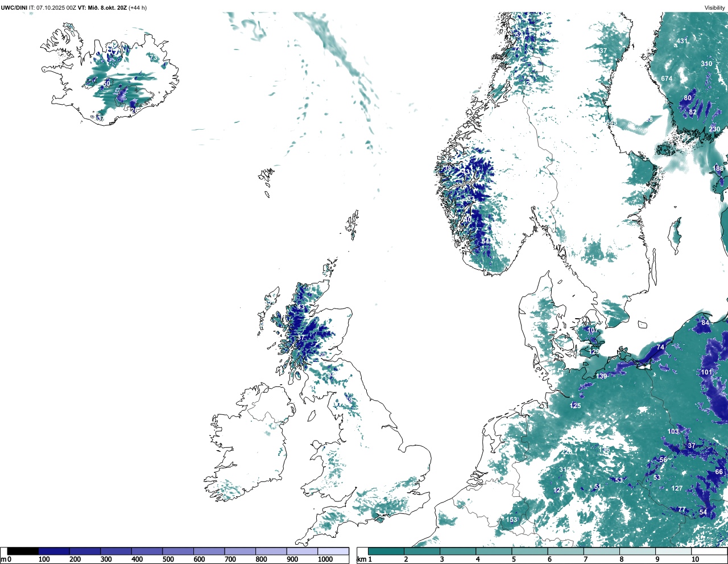
Task: Click the 'km' unit label in legend
Action: (361, 559)
